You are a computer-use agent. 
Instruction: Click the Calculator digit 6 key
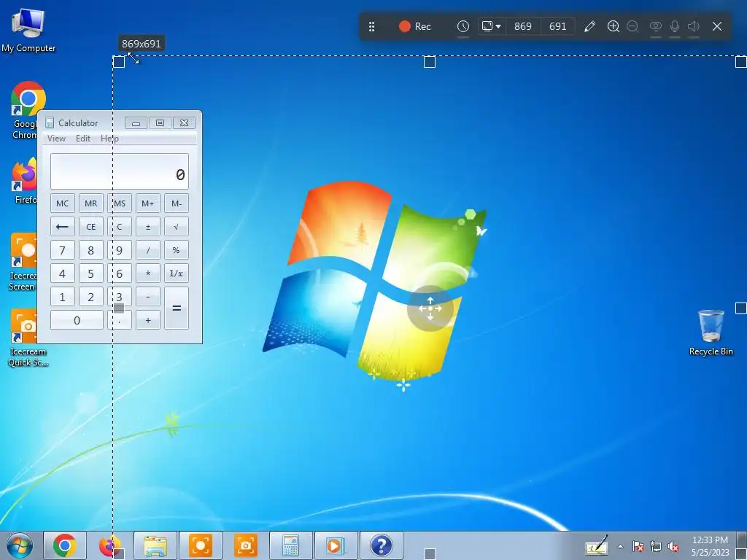120,273
